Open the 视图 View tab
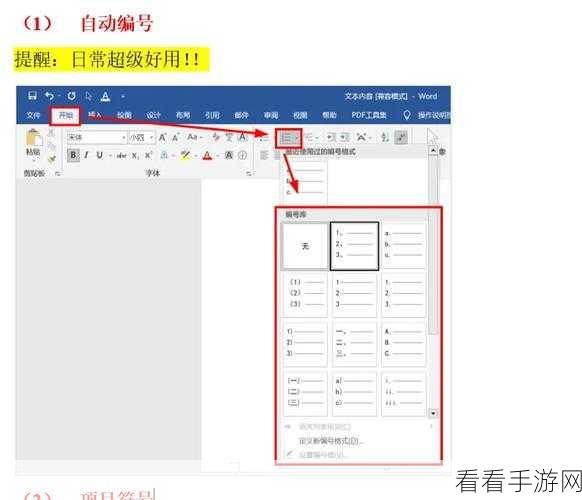This screenshot has height=500, width=582. click(300, 115)
